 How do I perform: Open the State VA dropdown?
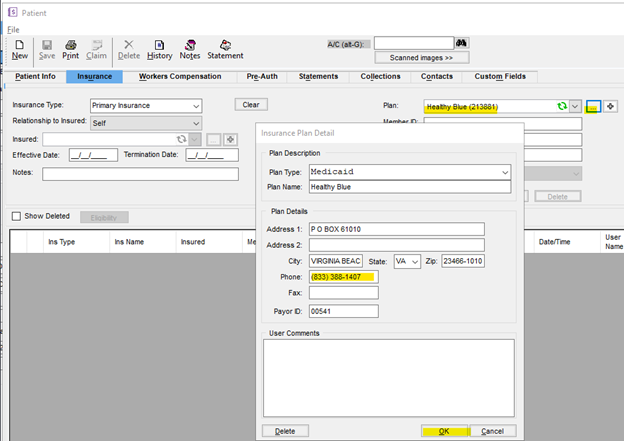[415, 261]
